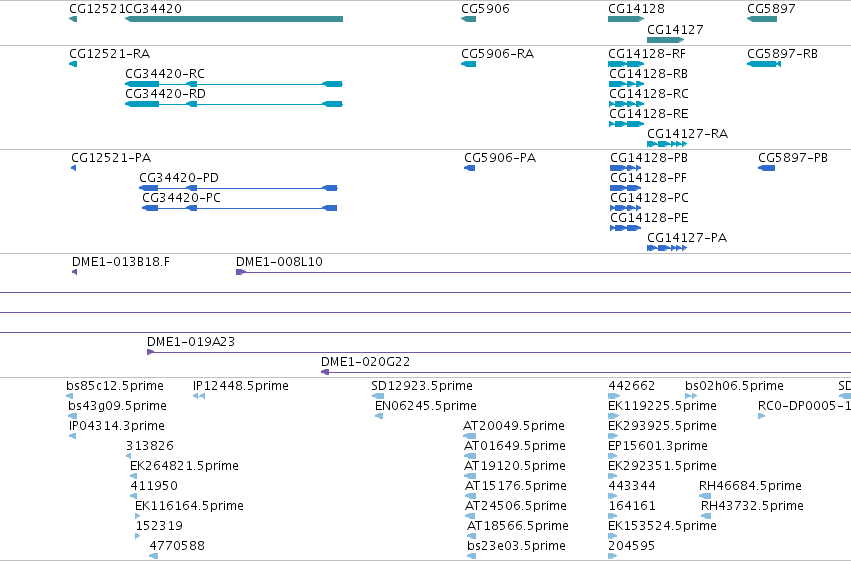Select the CG34420-RC transcript label
Image resolution: width=851 pixels, height=561 pixels.
pyautogui.click(x=165, y=74)
